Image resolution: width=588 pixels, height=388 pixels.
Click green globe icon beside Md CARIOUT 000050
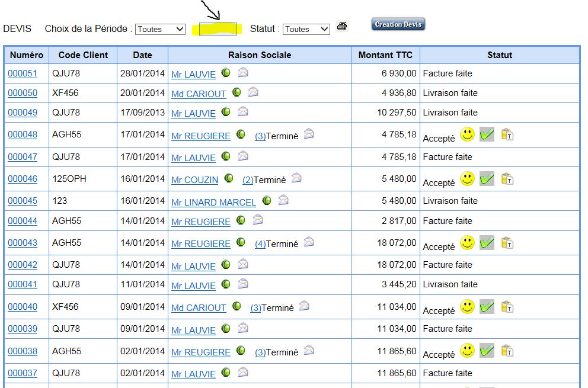pos(237,92)
